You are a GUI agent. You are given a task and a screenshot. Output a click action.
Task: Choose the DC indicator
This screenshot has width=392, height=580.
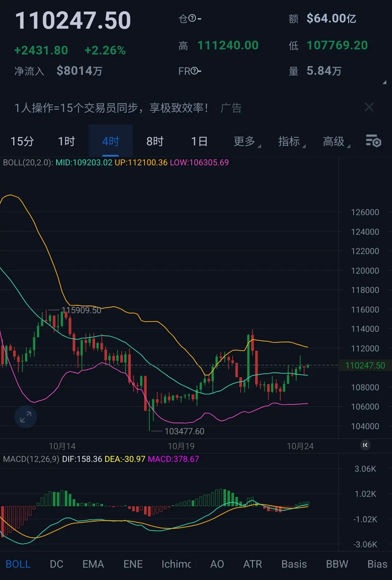click(x=57, y=564)
